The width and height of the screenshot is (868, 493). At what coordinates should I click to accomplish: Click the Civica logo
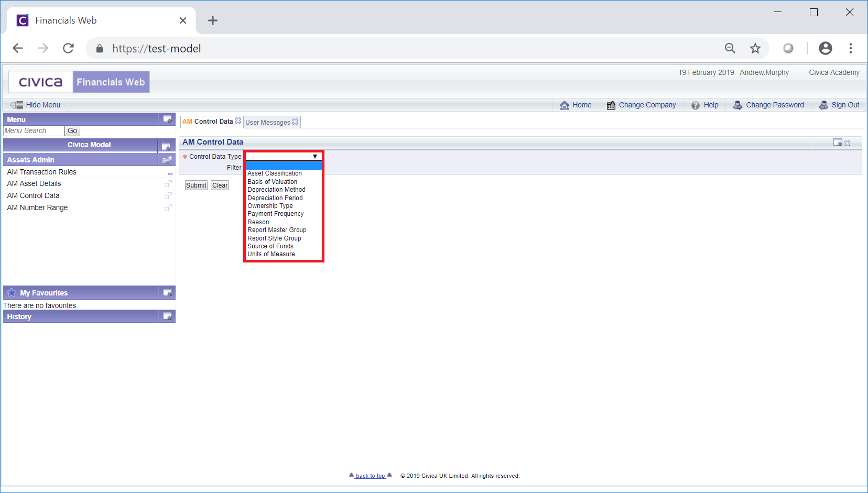(40, 82)
